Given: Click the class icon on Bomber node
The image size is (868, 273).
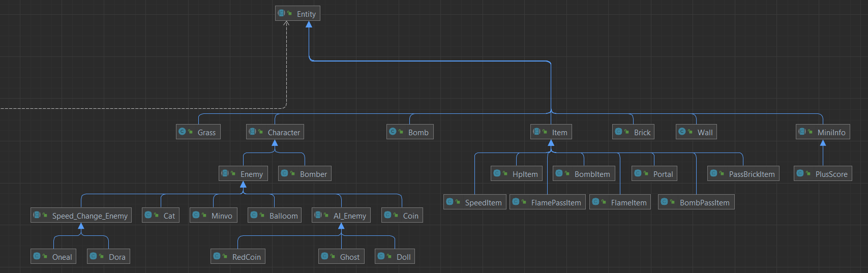Looking at the screenshot, I should (x=284, y=173).
